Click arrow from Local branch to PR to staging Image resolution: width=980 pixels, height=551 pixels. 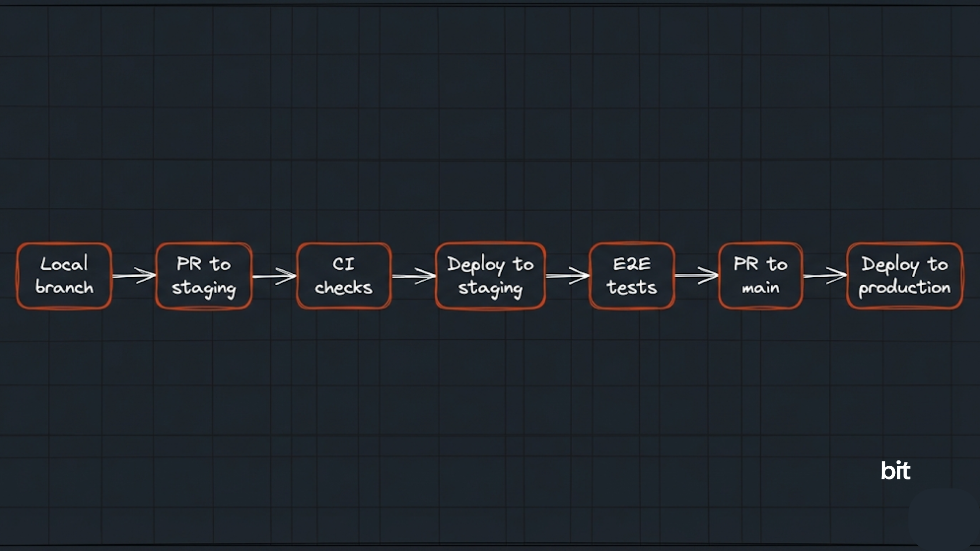[x=134, y=275]
